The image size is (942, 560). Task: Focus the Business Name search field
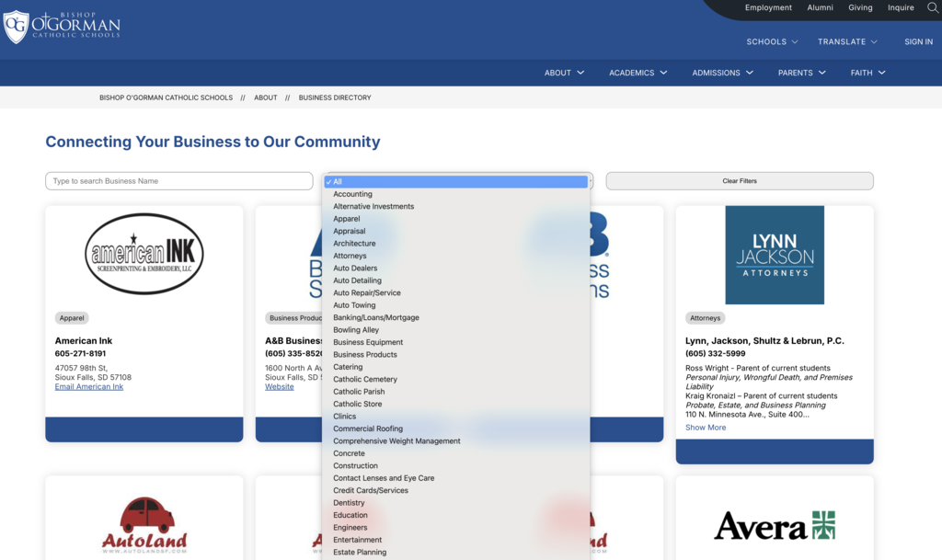click(179, 181)
